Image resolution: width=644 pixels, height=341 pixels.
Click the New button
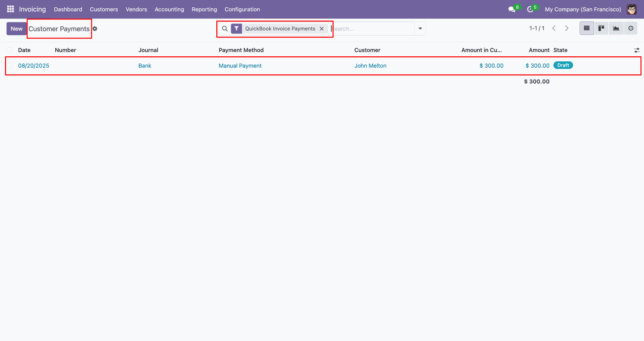[16, 29]
